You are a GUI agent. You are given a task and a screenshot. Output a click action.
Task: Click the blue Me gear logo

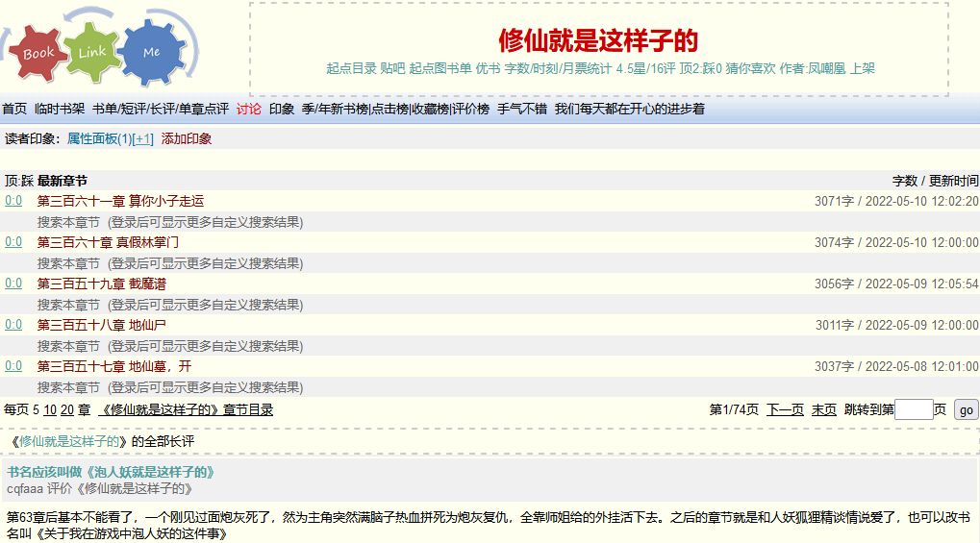click(151, 52)
